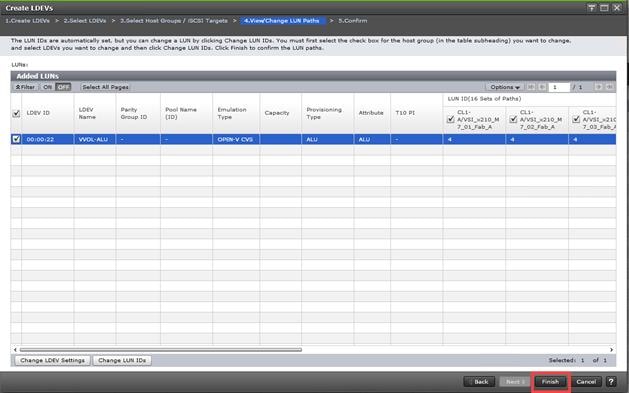Expand the Filter panel
The height and width of the screenshot is (393, 629).
click(x=25, y=87)
